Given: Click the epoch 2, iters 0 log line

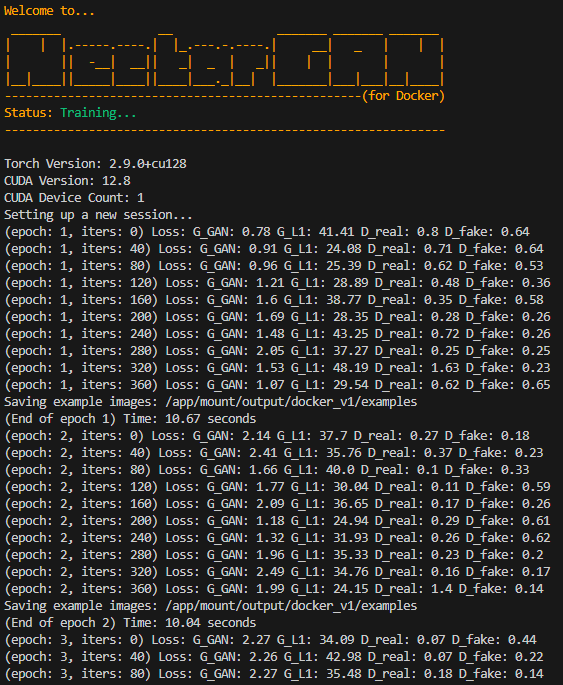Looking at the screenshot, I should coord(267,436).
